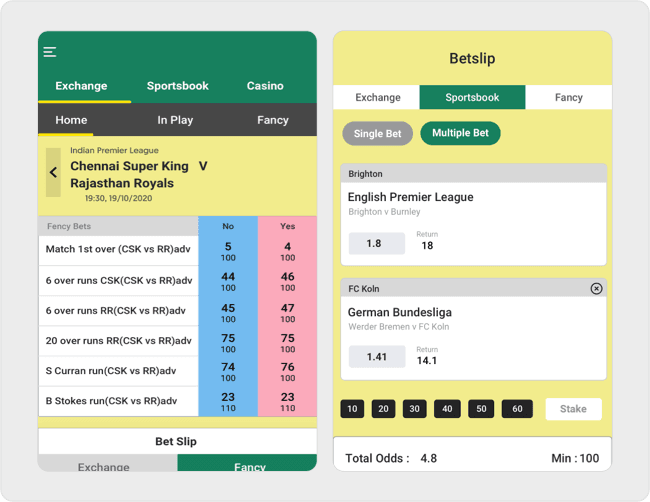
Task: Pick the No odds 5 for Match 1st over
Action: [228, 251]
